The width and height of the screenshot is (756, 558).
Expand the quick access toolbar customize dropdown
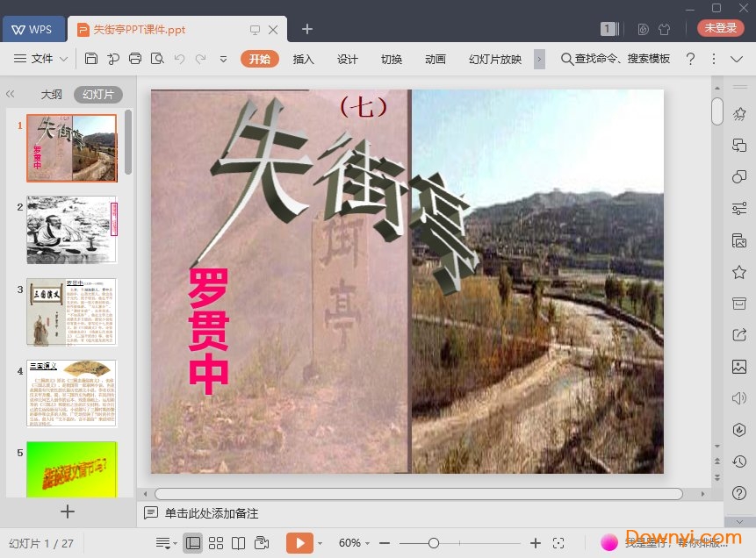tap(223, 59)
